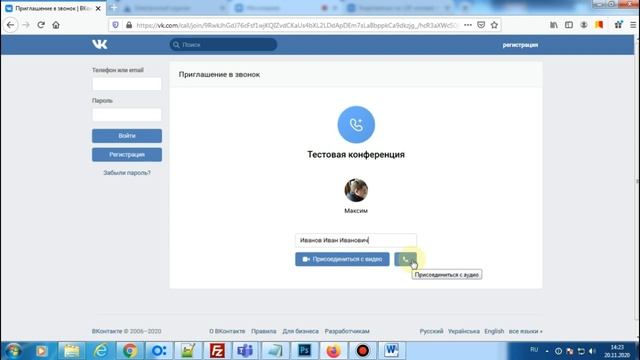Join the call with audio only
Viewport: 640px width, 360px height.
[x=405, y=259]
